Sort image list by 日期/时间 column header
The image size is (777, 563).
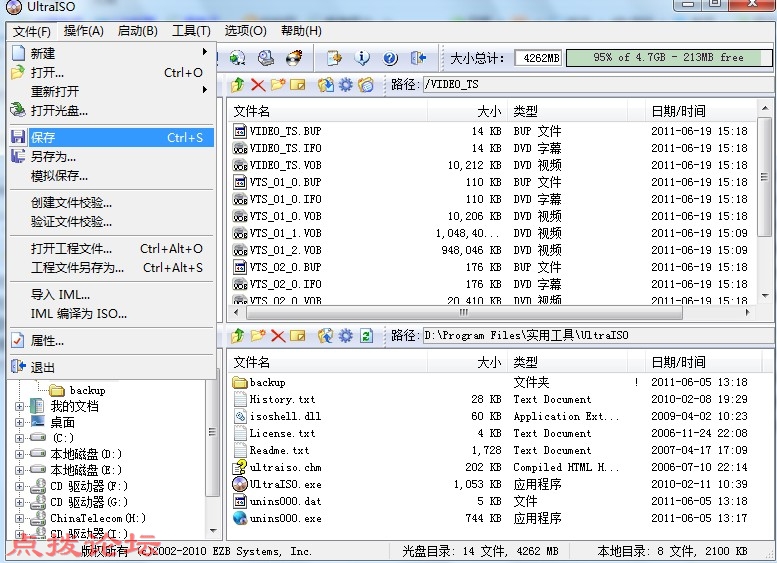[701, 111]
